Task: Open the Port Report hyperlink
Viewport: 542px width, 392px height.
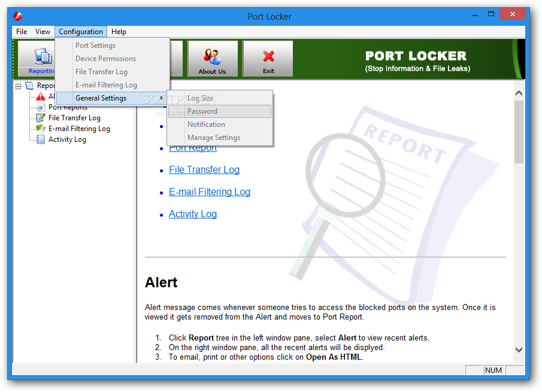Action: tap(192, 148)
